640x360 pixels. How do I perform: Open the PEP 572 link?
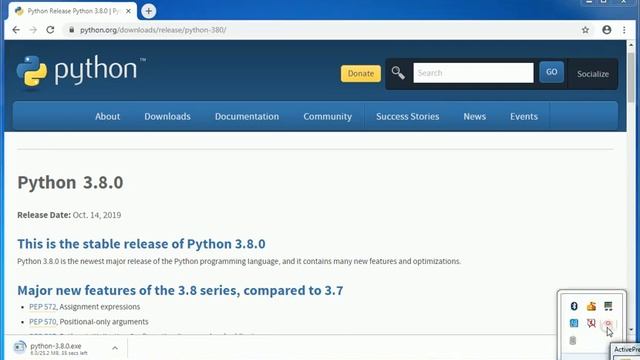pyautogui.click(x=42, y=307)
